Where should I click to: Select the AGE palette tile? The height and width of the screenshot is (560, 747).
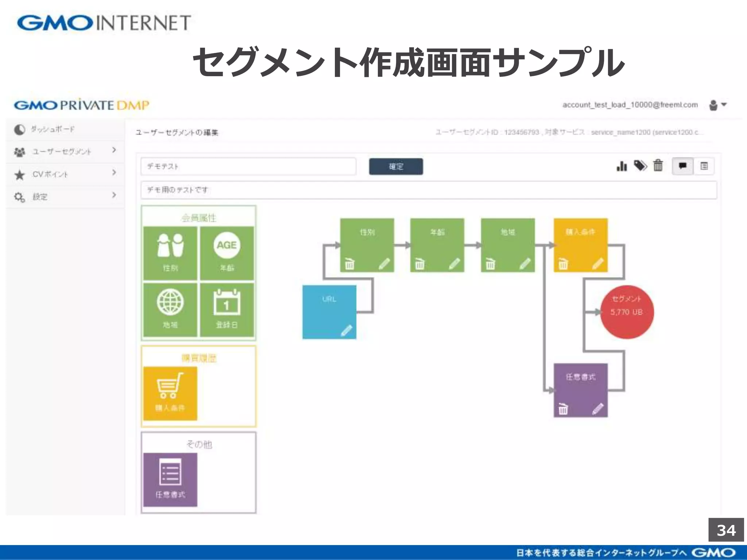click(227, 253)
